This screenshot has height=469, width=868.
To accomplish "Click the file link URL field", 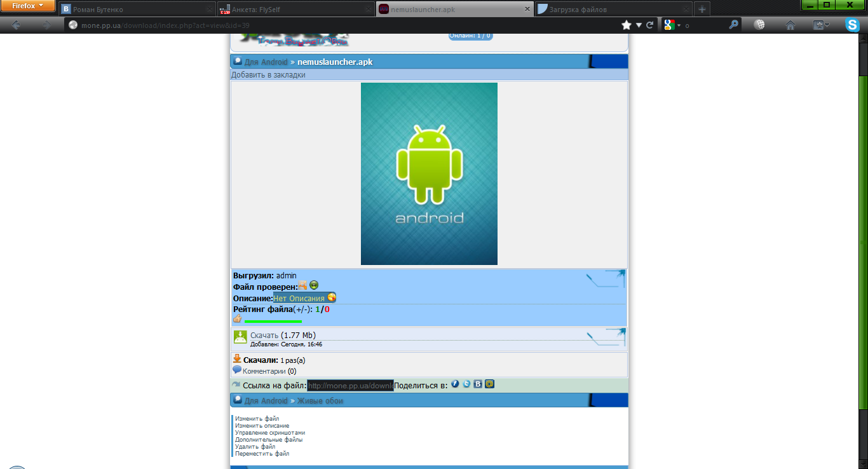I will click(x=350, y=385).
